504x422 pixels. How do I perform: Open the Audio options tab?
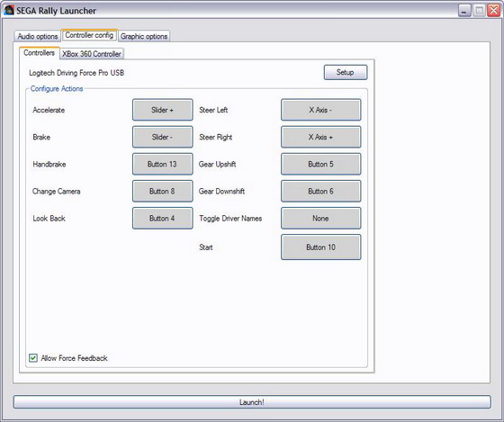point(37,36)
